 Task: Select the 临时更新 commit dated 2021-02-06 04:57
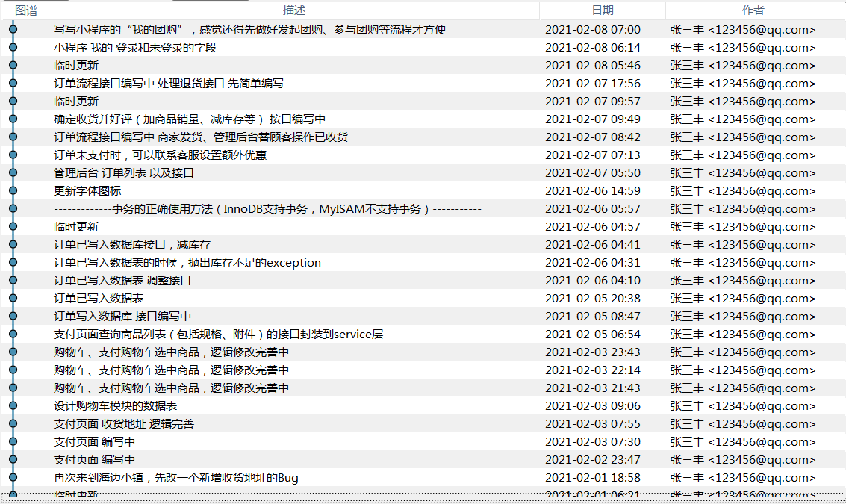[x=75, y=227]
